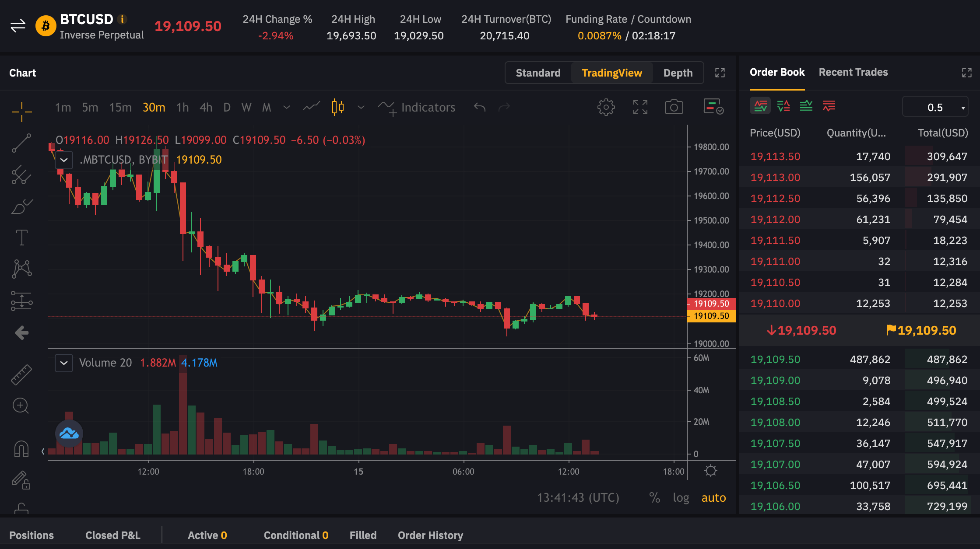Undo last chart action
The height and width of the screenshot is (549, 980).
tap(480, 107)
